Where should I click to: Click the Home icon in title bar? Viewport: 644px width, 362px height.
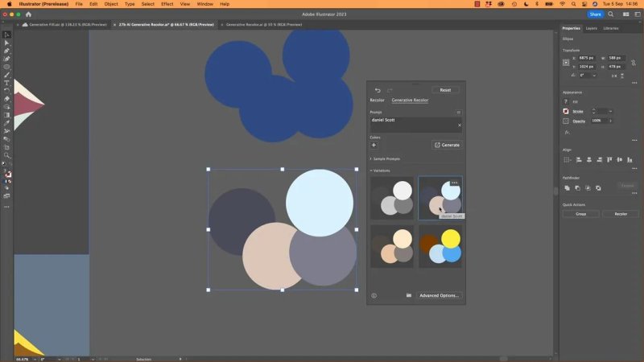[x=28, y=14]
